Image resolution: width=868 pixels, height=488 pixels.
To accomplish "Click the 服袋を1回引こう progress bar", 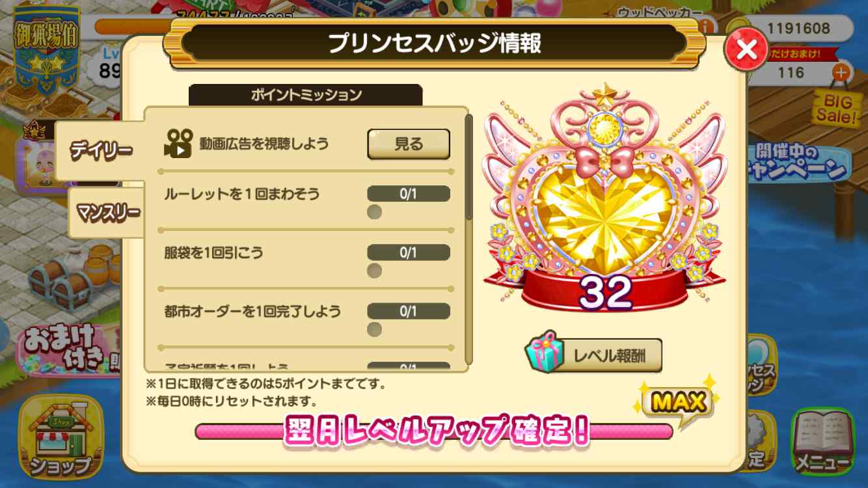I will (409, 252).
